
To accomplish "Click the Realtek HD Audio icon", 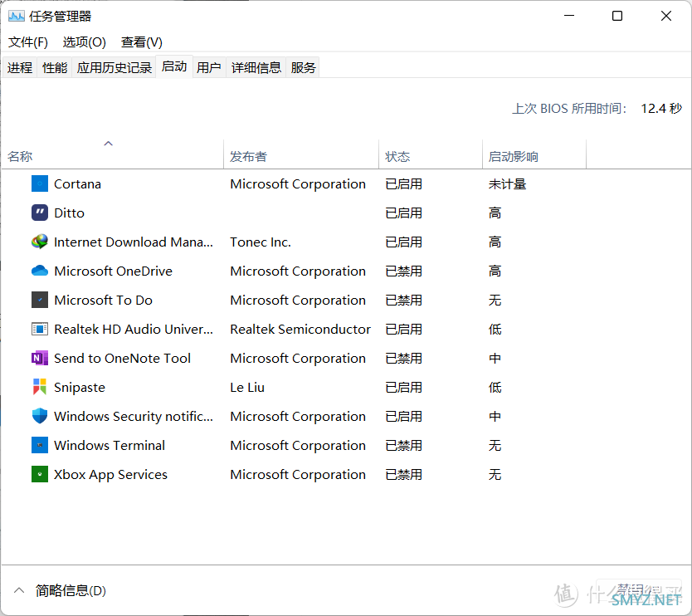I will pos(40,329).
